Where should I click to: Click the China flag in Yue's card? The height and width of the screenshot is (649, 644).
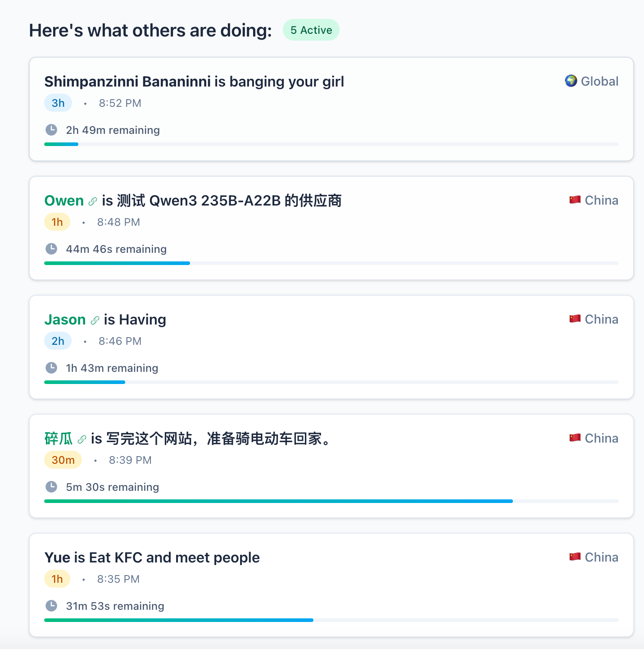coord(575,557)
